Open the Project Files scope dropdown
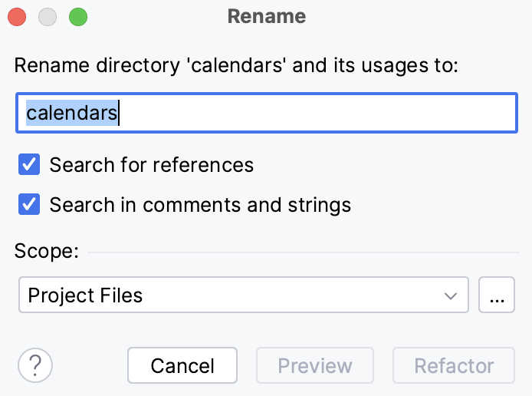532x396 pixels. [x=230, y=295]
